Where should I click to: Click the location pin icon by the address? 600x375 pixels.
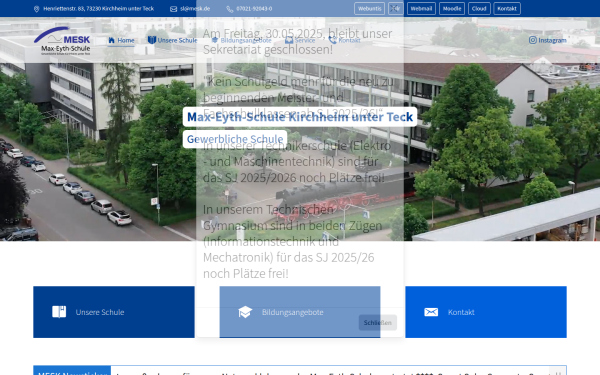pyautogui.click(x=36, y=9)
